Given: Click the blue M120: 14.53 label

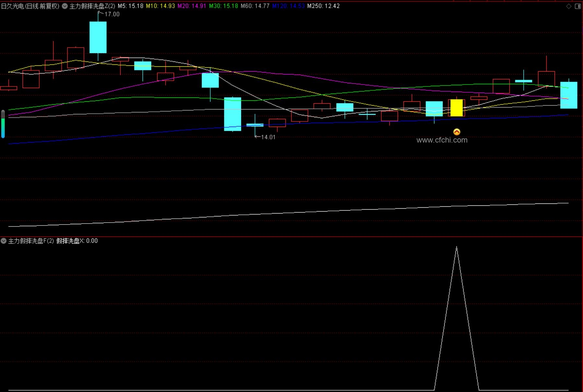Looking at the screenshot, I should tap(288, 6).
